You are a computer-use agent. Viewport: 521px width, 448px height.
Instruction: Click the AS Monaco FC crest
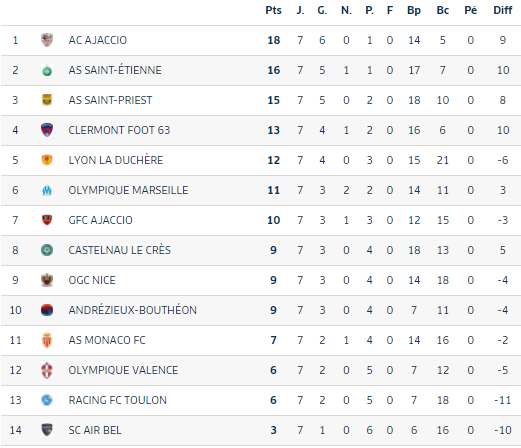pyautogui.click(x=47, y=340)
